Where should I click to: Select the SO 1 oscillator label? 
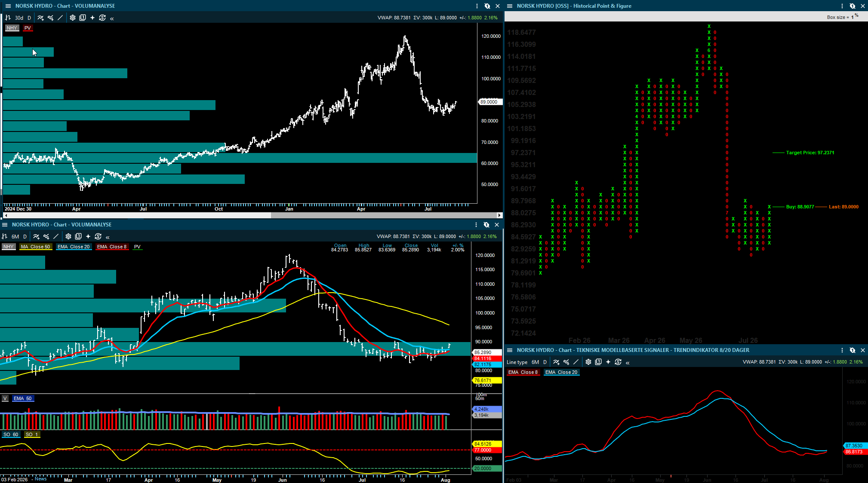click(32, 434)
